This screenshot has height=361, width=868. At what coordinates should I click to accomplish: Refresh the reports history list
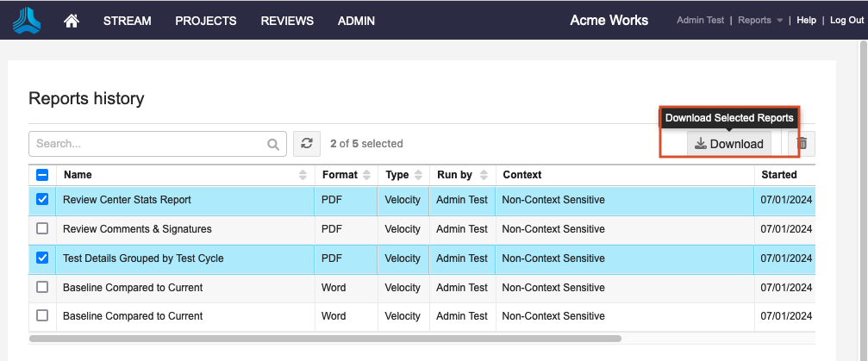306,144
